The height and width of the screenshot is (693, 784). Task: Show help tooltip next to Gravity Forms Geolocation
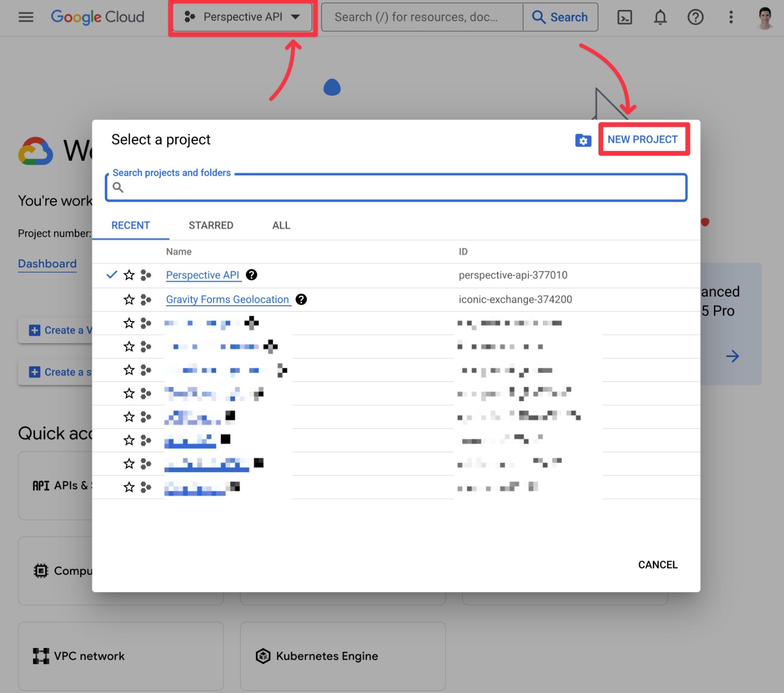point(301,299)
